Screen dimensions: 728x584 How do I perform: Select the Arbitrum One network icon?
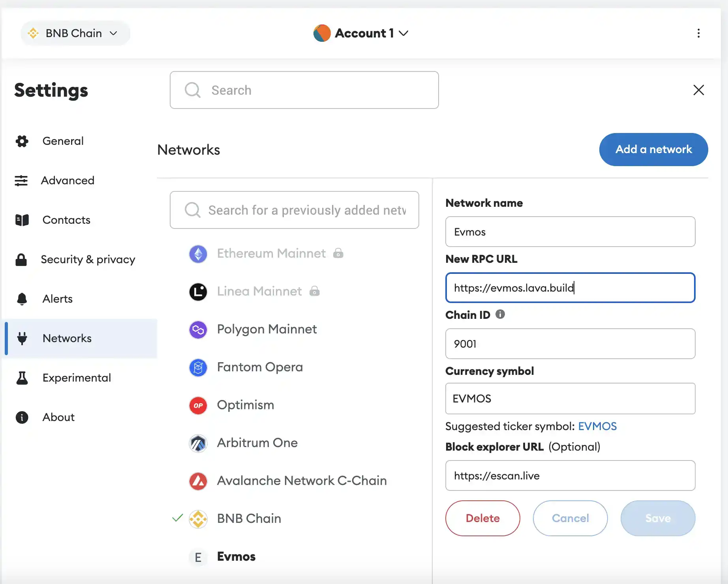pos(198,443)
